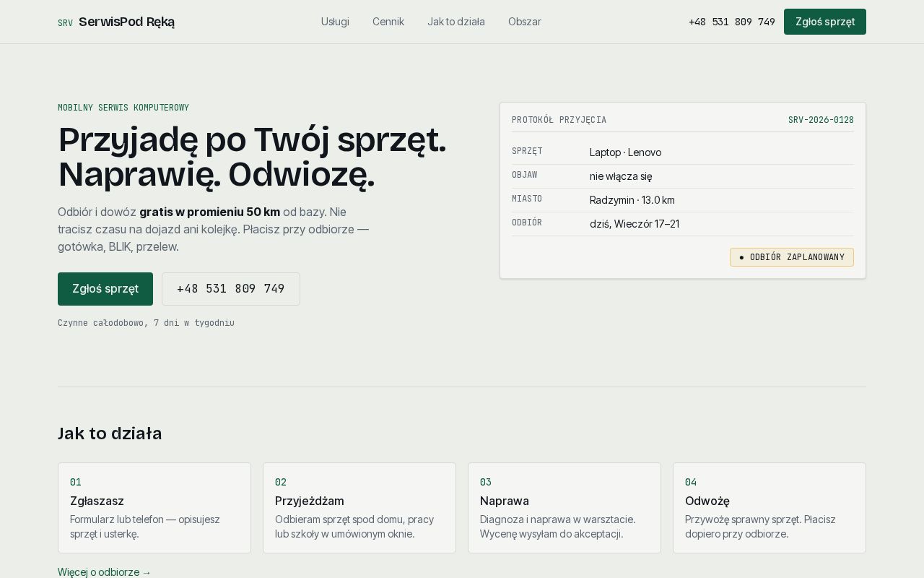Click the Odbieram sprzęt spod domu description
This screenshot has width=924, height=578.
(x=354, y=527)
